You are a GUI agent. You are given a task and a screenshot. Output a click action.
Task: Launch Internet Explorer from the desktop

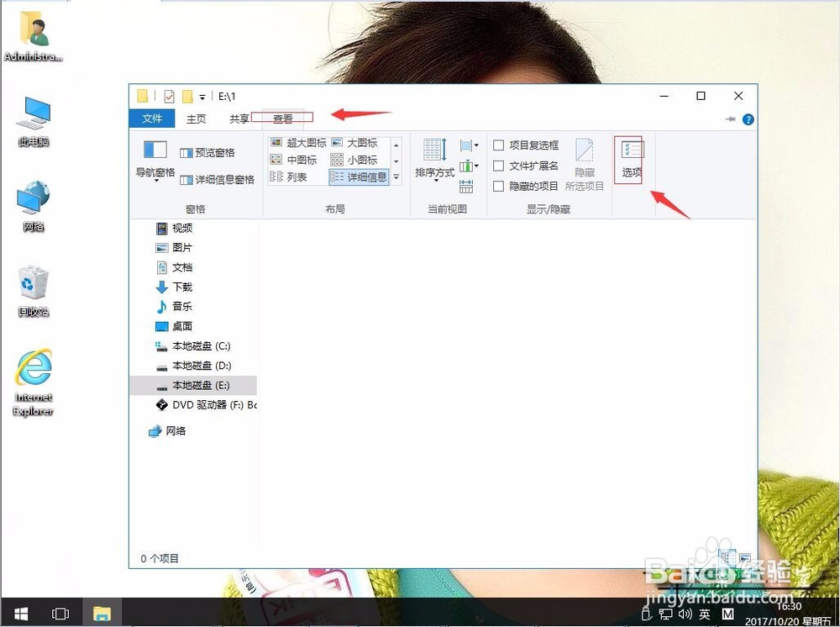tap(34, 382)
